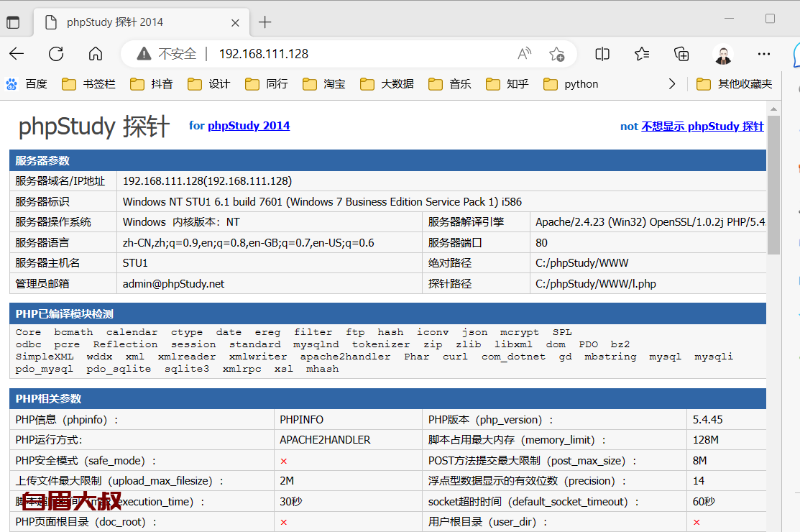Open the tab actions menu icon

coord(13,22)
